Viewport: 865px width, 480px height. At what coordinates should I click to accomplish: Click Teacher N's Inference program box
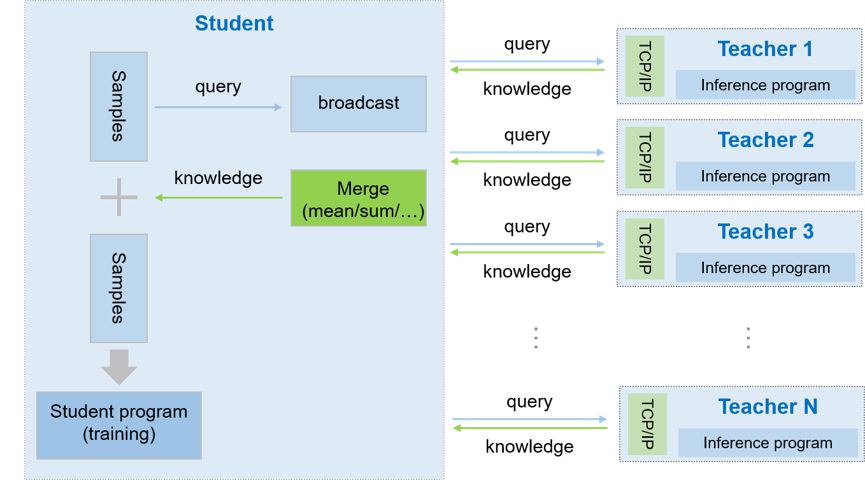[x=767, y=443]
